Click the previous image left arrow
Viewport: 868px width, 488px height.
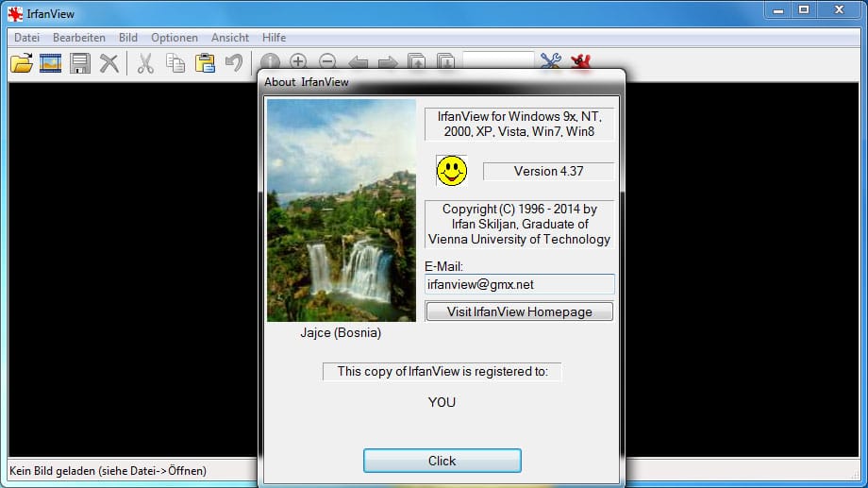pyautogui.click(x=359, y=62)
